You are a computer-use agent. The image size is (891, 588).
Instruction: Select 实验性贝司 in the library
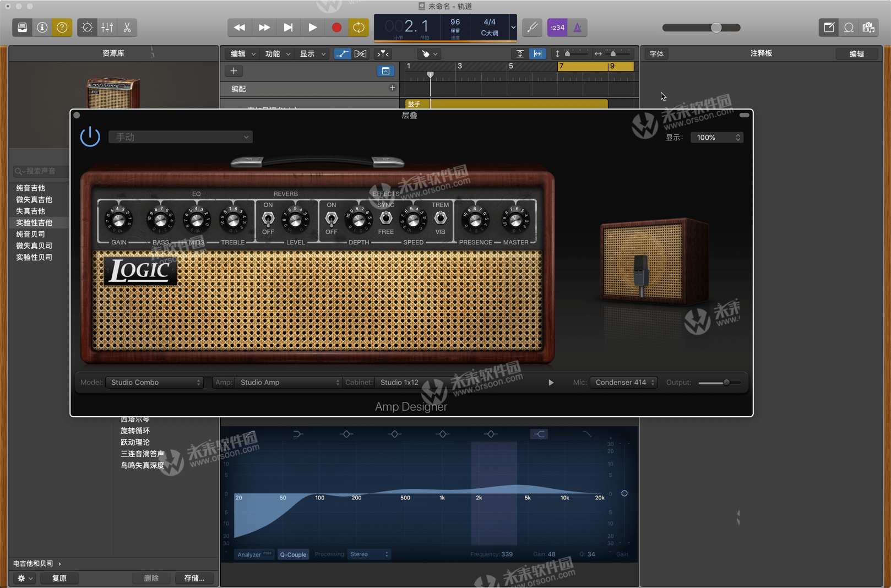coord(34,258)
